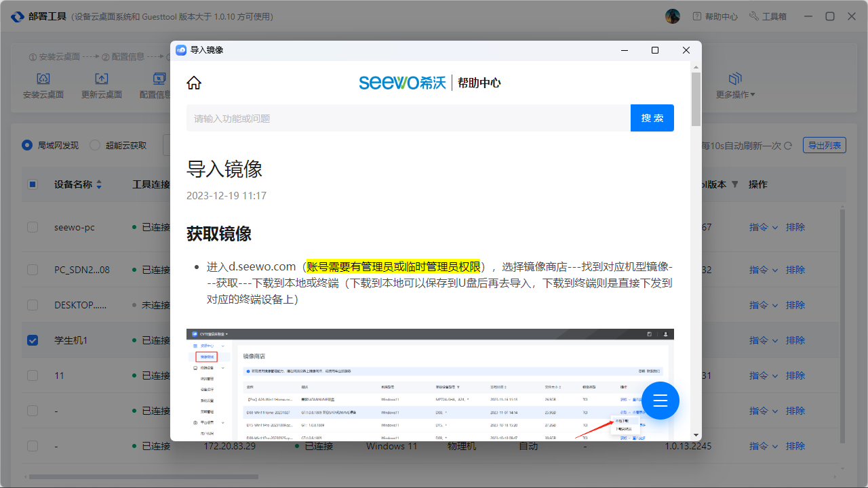
Task: Click the scroll-down arrow in help dialog
Action: 696,435
